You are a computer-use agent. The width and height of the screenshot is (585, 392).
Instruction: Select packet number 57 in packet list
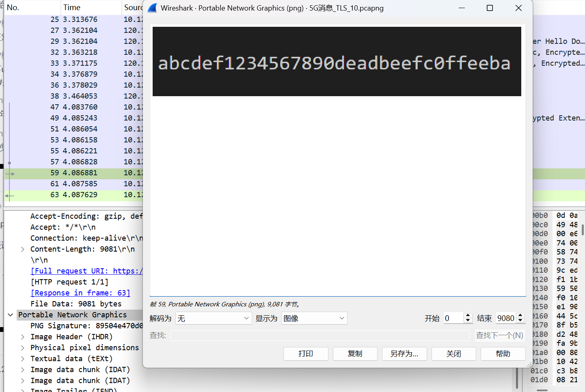click(73, 162)
